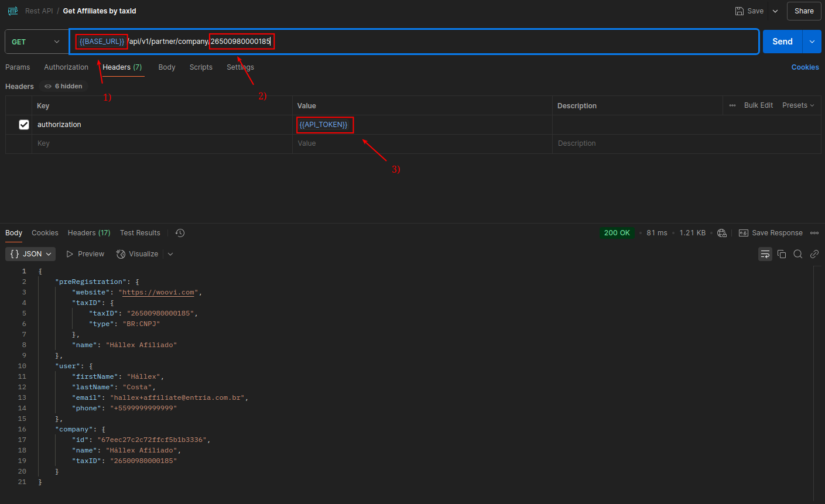This screenshot has height=504, width=825.
Task: Click the response history clock icon
Action: 180,233
